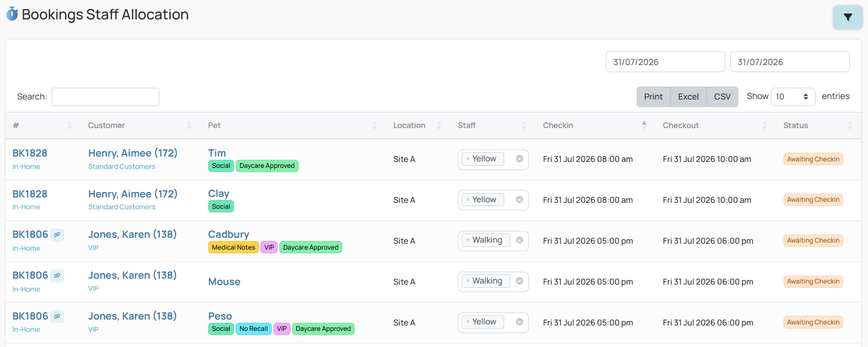This screenshot has width=868, height=347.
Task: Sort table by Checkin column
Action: pos(595,125)
